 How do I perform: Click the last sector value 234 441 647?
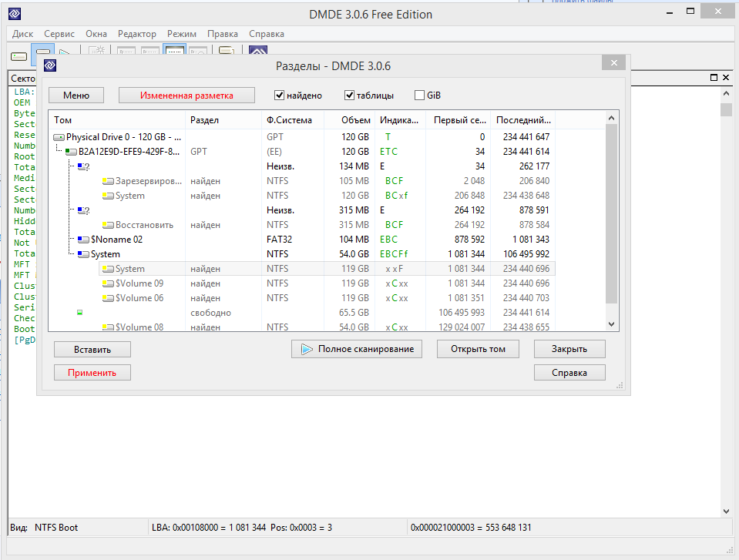coord(526,137)
